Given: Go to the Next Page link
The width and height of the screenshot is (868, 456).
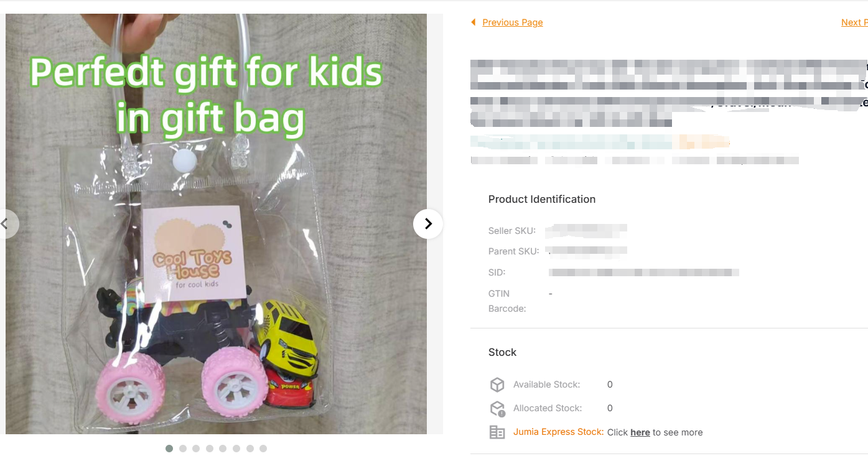Looking at the screenshot, I should tap(854, 22).
